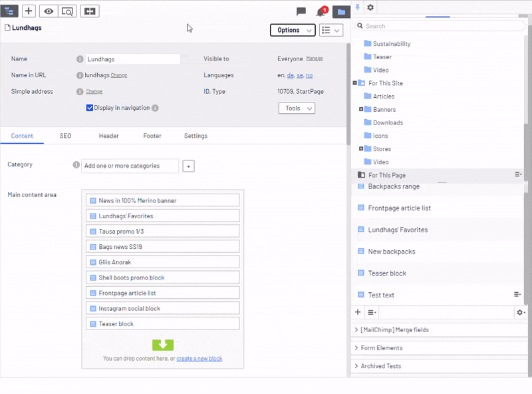The image size is (532, 394).
Task: Click the main editor vertical scrollbar
Action: point(348,93)
